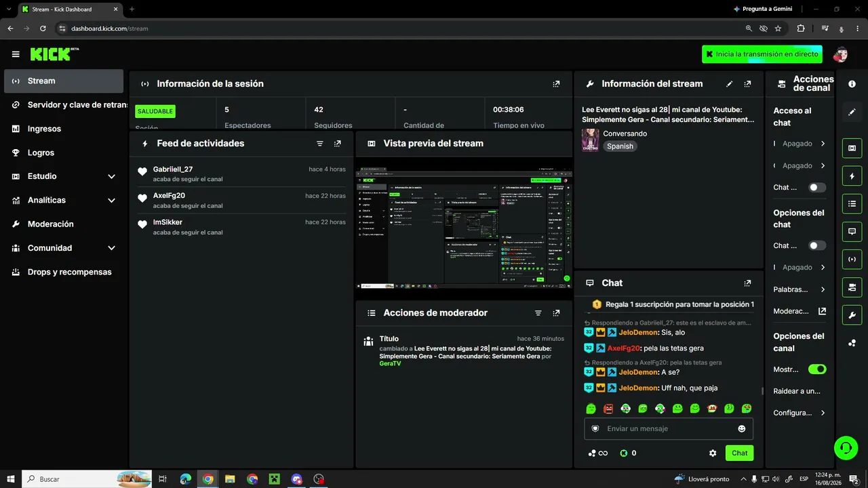Click the channel points infinity icon
Viewport: 868px width, 488px height.
tap(597, 453)
